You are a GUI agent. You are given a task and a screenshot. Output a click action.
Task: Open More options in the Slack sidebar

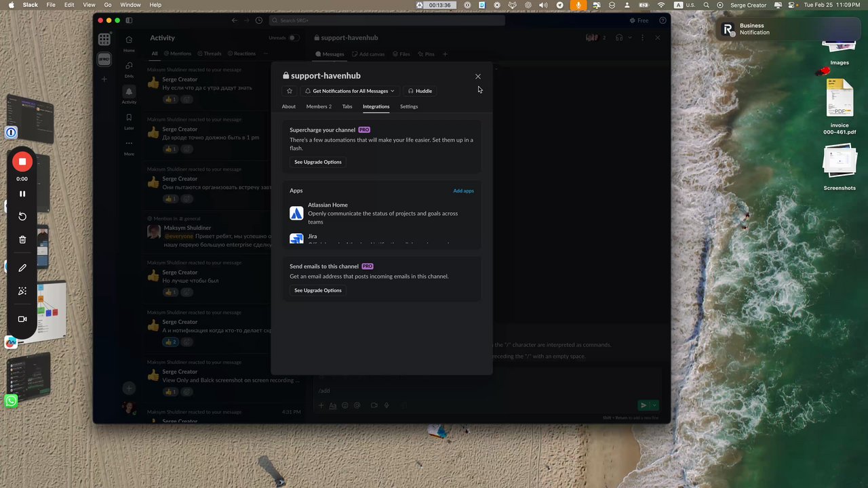129,146
